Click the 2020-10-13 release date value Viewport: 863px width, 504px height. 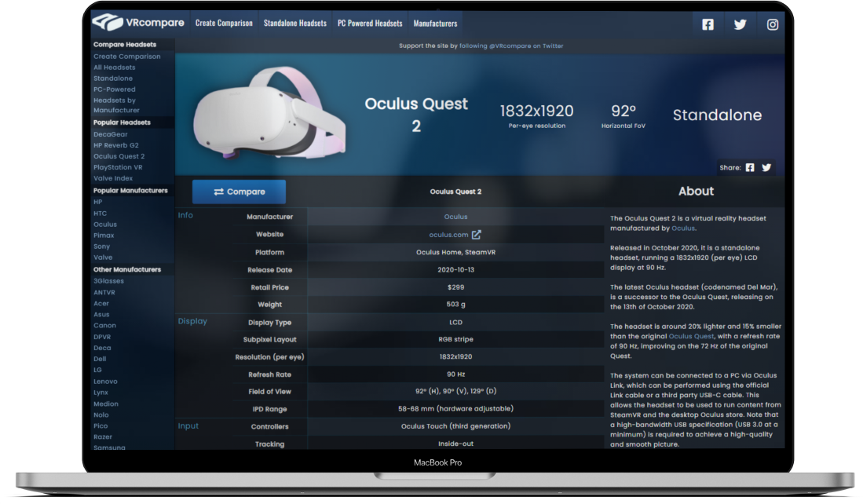tap(455, 269)
